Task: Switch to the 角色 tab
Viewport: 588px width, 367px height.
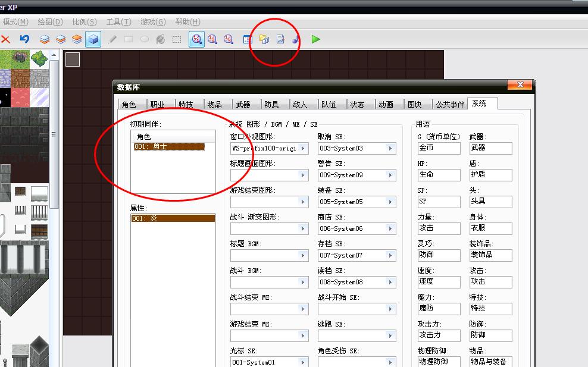Action: tap(132, 104)
